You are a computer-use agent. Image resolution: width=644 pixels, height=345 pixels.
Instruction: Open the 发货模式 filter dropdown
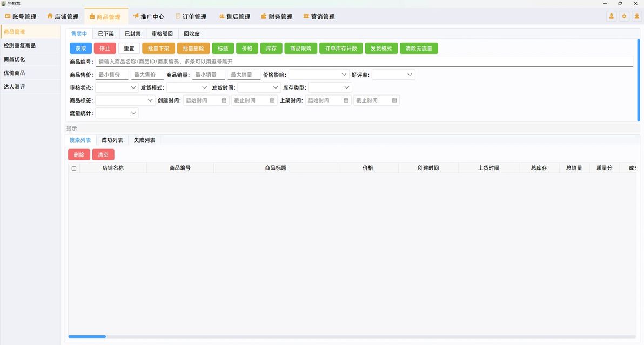[187, 87]
